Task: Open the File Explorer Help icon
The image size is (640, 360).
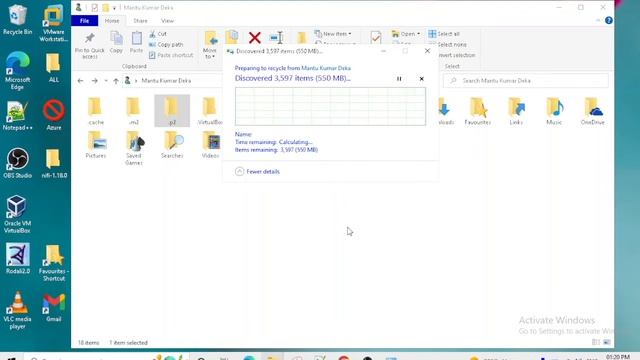Action: pos(609,20)
